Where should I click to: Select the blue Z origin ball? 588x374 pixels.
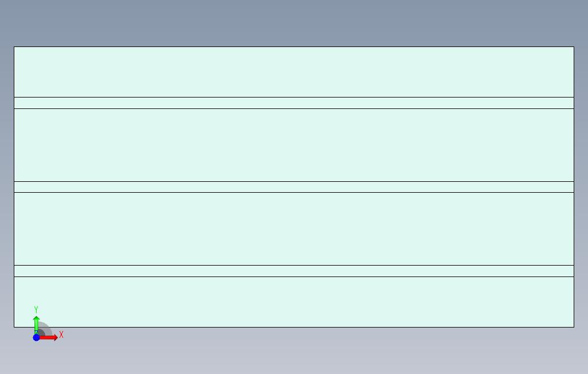click(x=36, y=338)
